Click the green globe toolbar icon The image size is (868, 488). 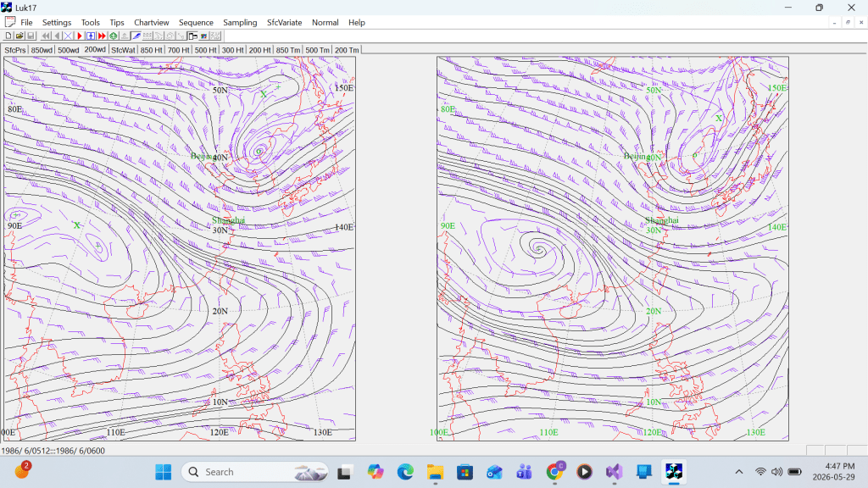point(114,36)
